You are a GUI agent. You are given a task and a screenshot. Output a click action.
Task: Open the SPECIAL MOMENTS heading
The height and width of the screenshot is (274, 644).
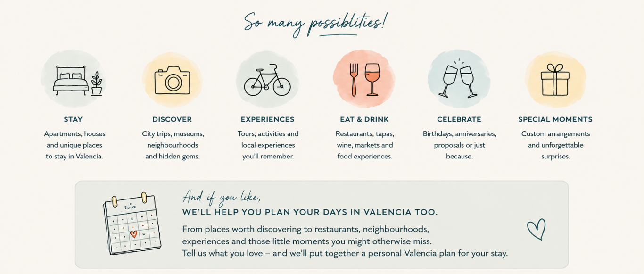555,119
